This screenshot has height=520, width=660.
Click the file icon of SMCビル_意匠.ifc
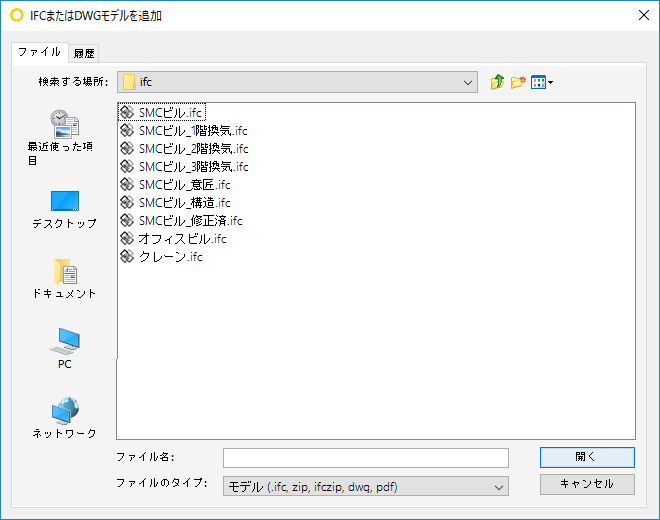tap(127, 184)
